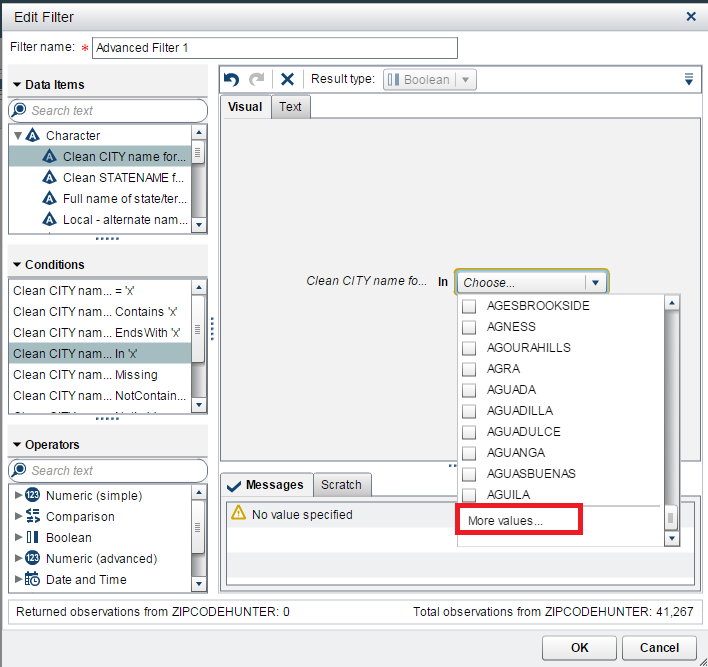708x667 pixels.
Task: Click the values list scrollbar thumb
Action: tap(672, 517)
